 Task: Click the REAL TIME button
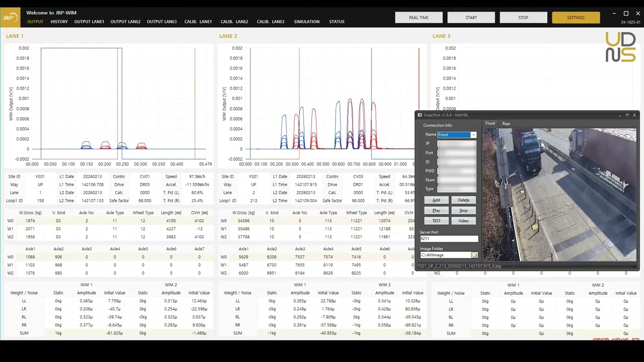(x=419, y=18)
